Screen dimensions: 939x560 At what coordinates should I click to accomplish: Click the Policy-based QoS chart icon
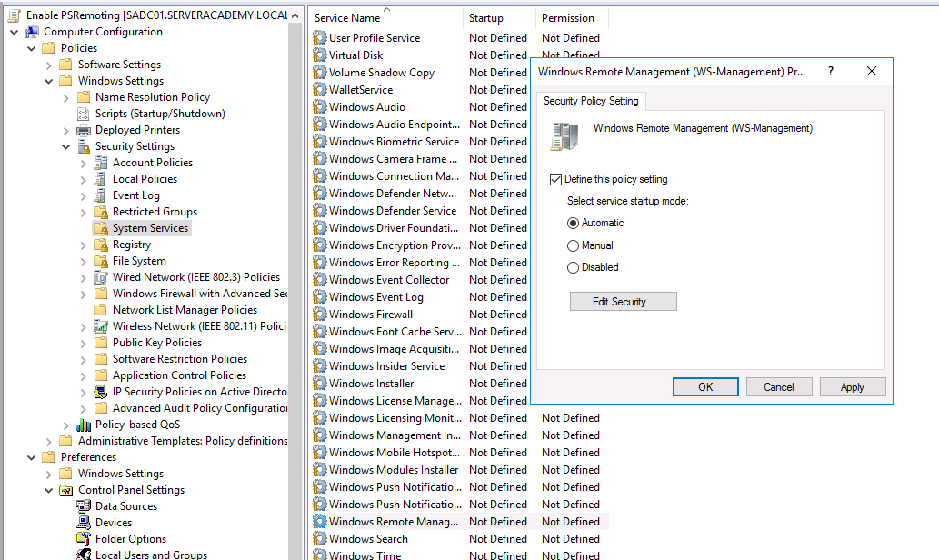tap(84, 425)
